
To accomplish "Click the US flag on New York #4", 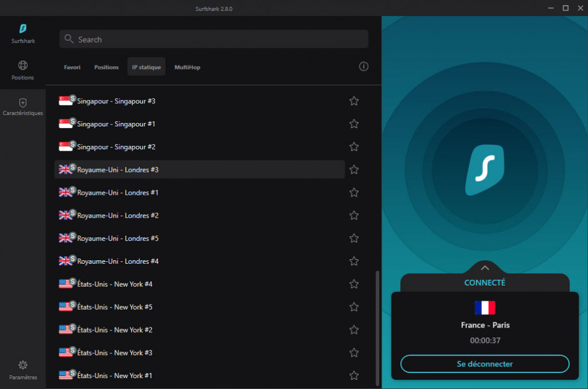I will (65, 284).
